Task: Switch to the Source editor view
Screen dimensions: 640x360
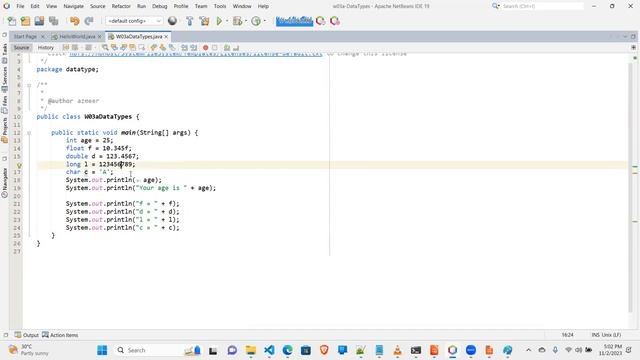Action: [x=21, y=48]
